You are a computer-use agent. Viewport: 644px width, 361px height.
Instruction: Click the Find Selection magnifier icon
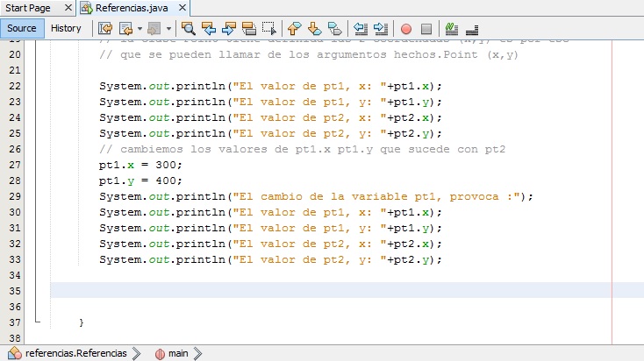pos(187,28)
